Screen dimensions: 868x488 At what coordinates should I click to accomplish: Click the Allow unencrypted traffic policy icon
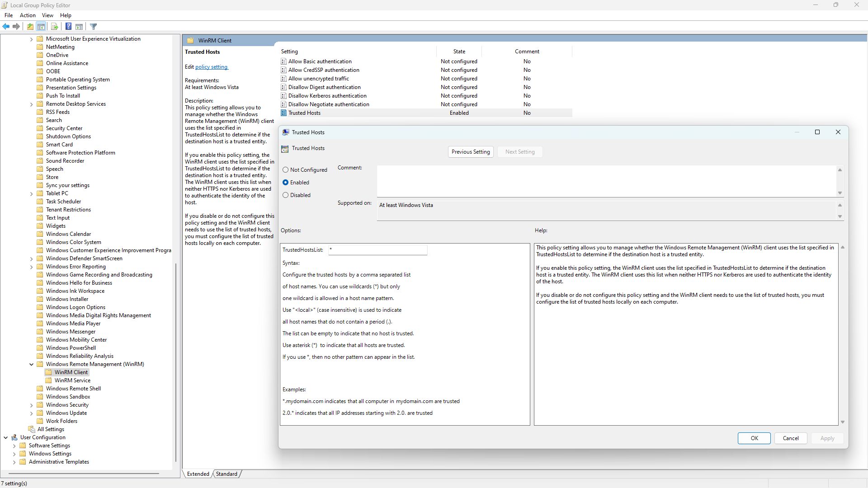[284, 79]
